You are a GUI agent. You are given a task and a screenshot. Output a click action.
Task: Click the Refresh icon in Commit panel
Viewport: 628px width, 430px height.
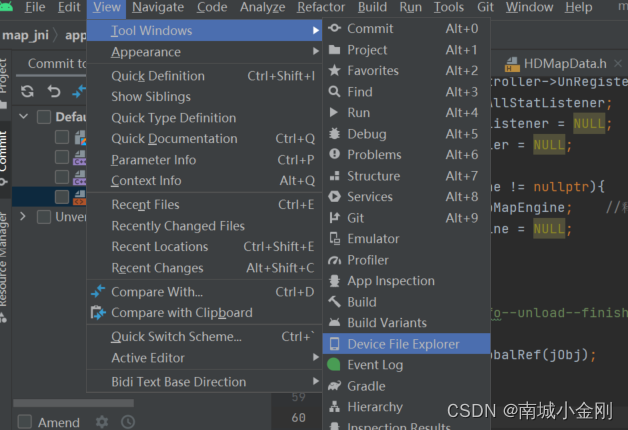click(x=27, y=91)
